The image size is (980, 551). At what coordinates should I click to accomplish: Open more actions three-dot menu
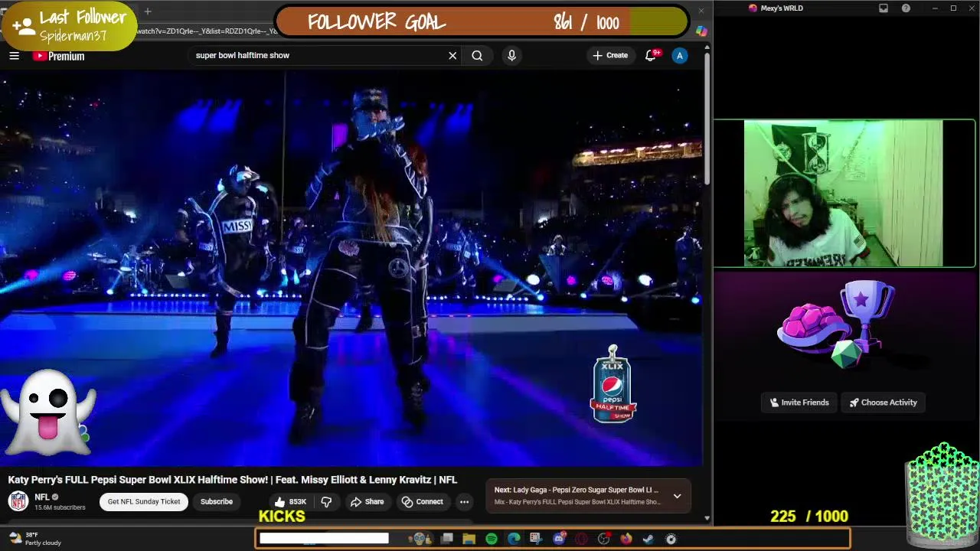(x=464, y=502)
